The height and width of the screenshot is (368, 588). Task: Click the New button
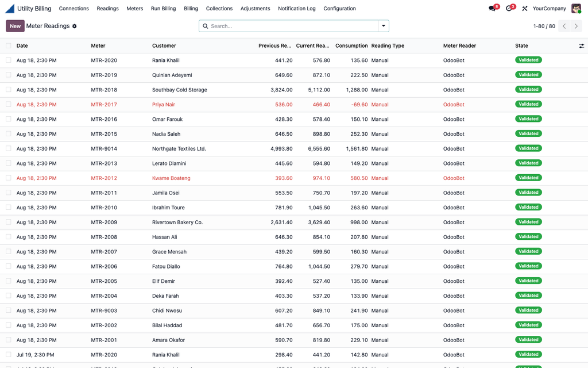pos(15,26)
